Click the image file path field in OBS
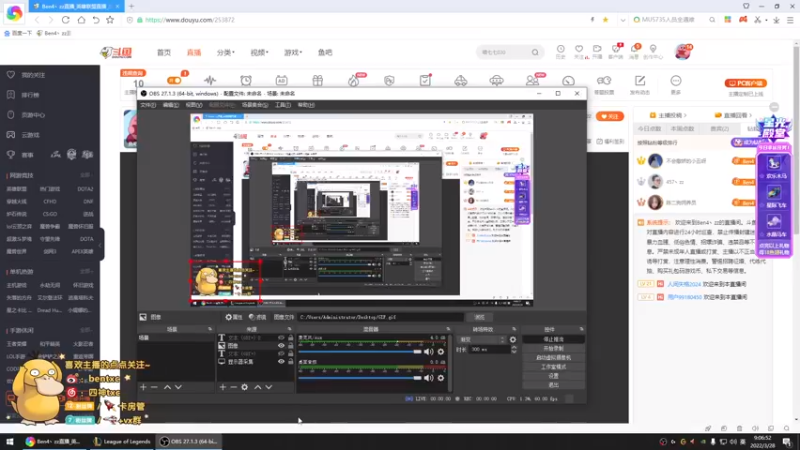Viewport: 800px width, 450px height. click(381, 317)
